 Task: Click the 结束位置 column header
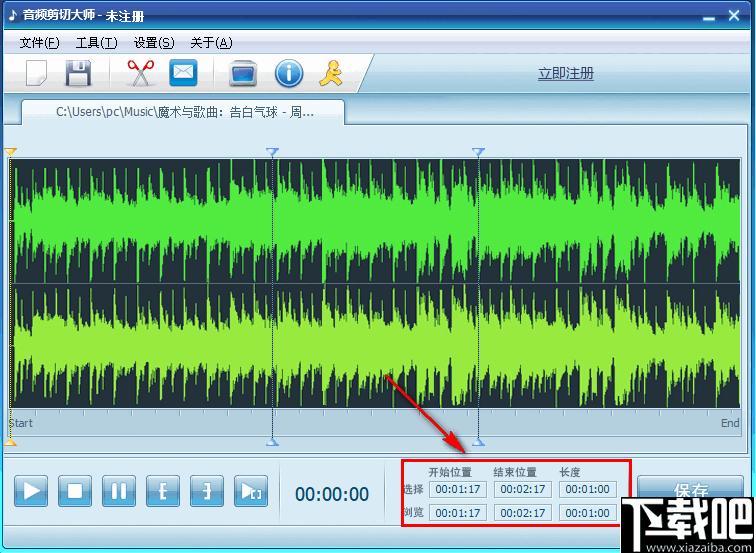tap(515, 472)
